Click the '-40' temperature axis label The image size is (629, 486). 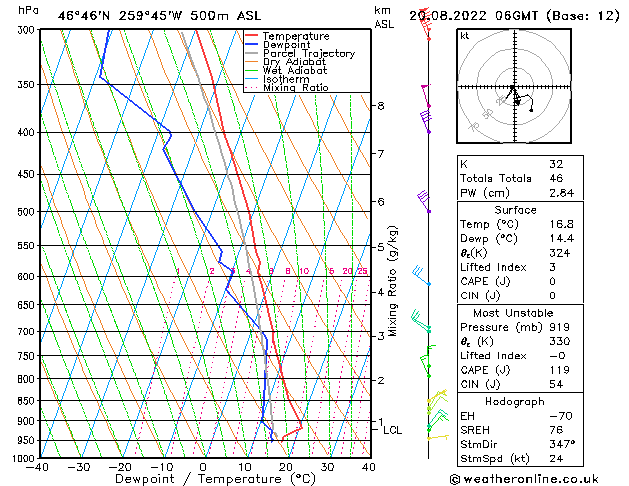tap(37, 467)
